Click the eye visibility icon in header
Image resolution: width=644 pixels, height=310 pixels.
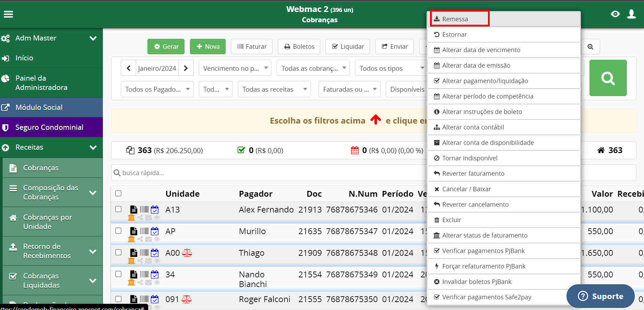[x=615, y=14]
